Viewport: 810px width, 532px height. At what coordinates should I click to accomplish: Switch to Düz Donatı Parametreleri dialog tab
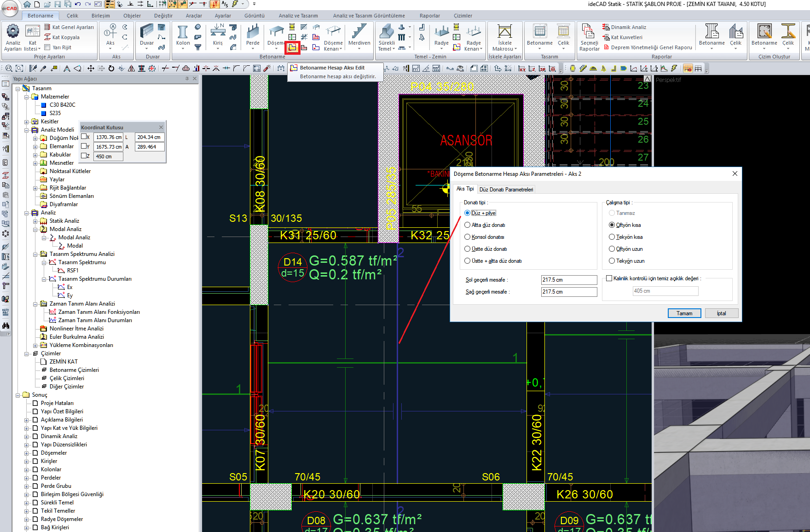(x=506, y=189)
